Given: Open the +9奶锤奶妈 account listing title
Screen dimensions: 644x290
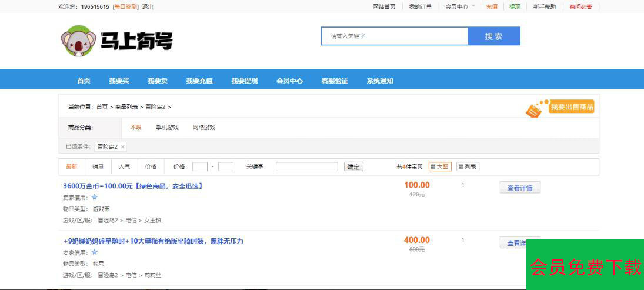Looking at the screenshot, I should point(153,241).
